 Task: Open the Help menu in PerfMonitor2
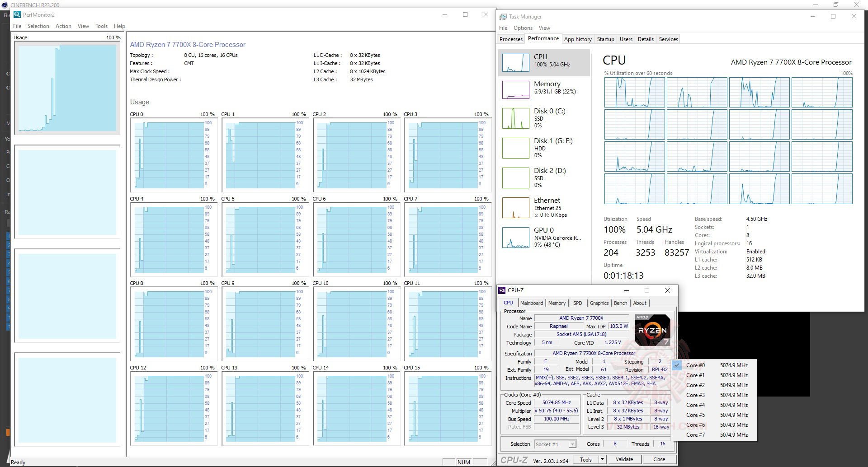tap(119, 26)
